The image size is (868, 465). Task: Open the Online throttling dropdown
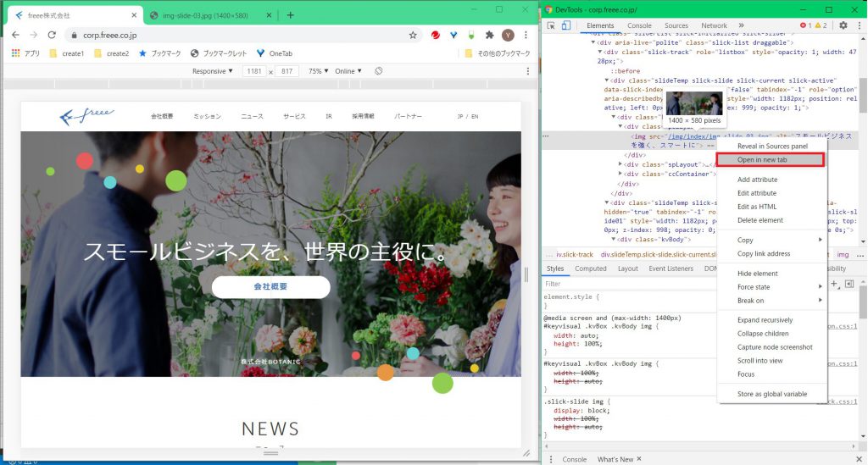(x=348, y=71)
